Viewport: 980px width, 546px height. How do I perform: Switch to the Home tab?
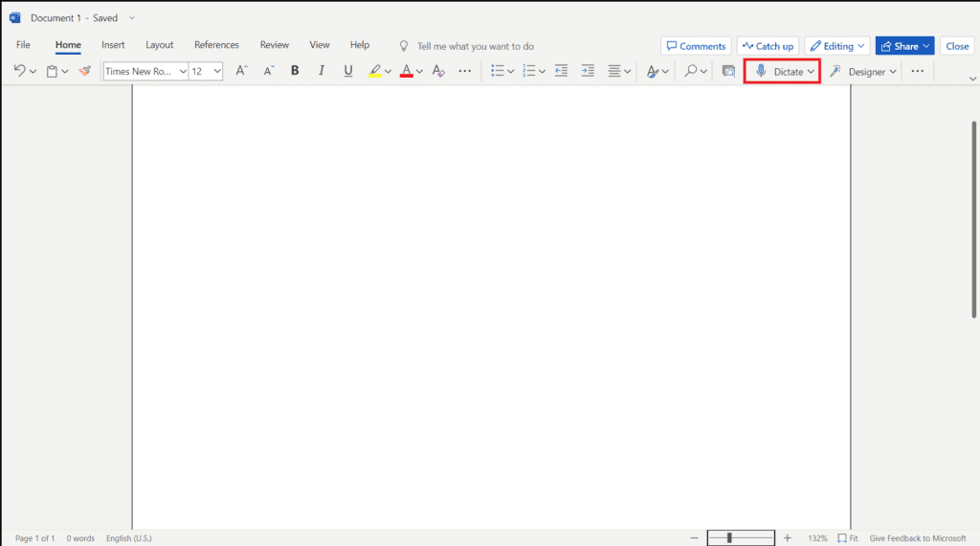[68, 45]
